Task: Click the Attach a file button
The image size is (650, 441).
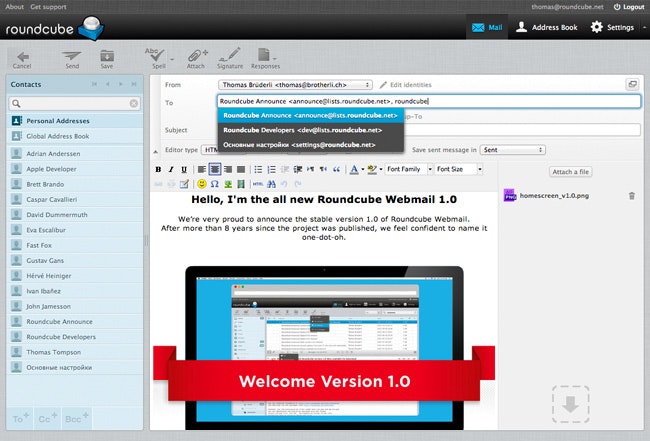Action: pos(570,172)
